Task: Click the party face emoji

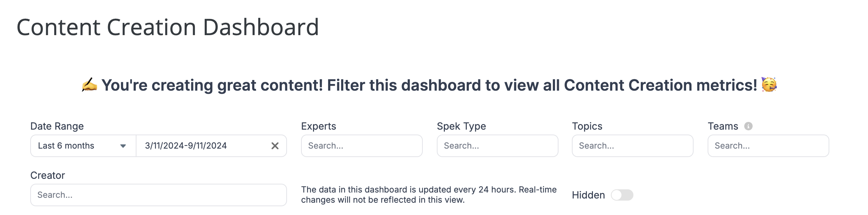Action: pos(769,85)
